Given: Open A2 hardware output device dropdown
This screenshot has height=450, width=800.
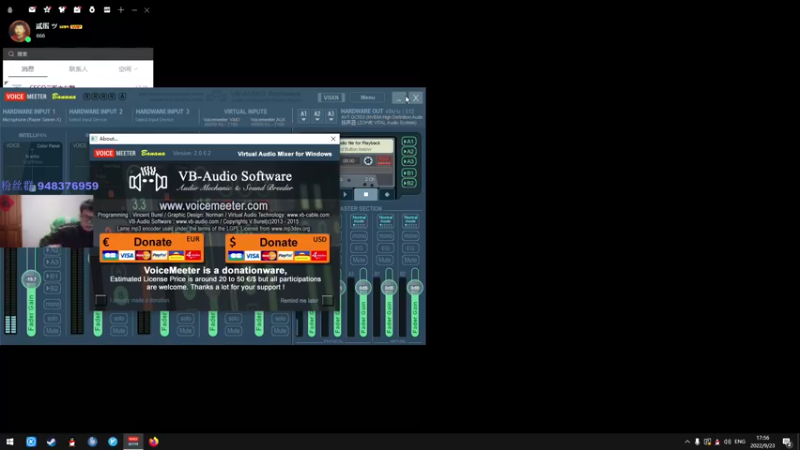Looking at the screenshot, I should 317,116.
